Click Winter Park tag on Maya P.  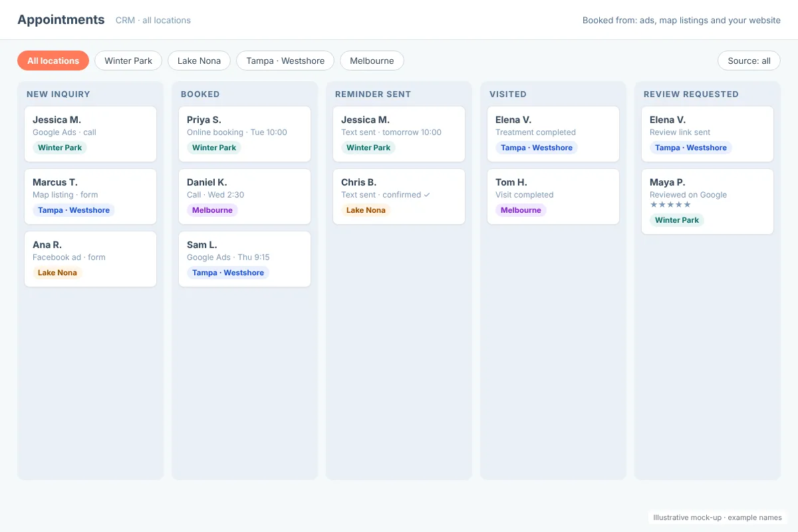(677, 220)
